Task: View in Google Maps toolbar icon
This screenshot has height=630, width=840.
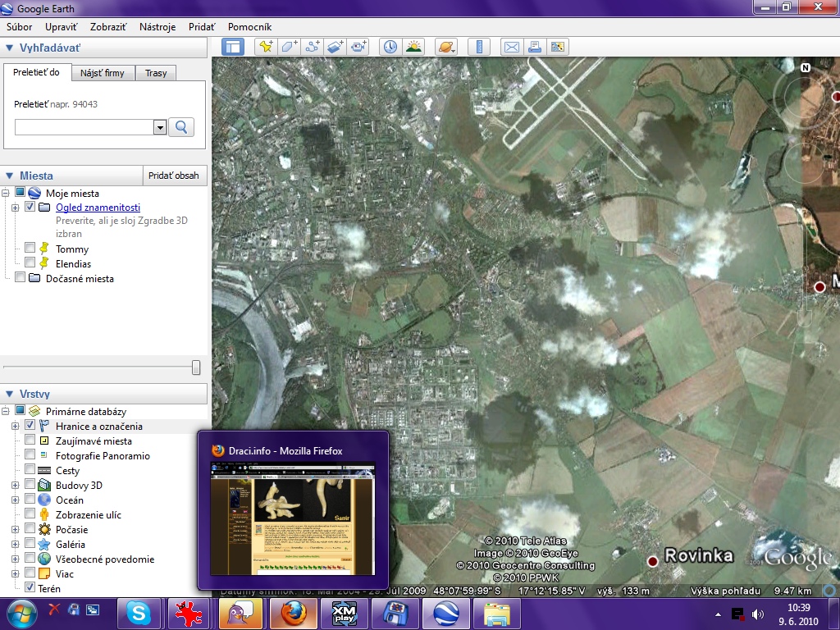Action: click(x=558, y=47)
